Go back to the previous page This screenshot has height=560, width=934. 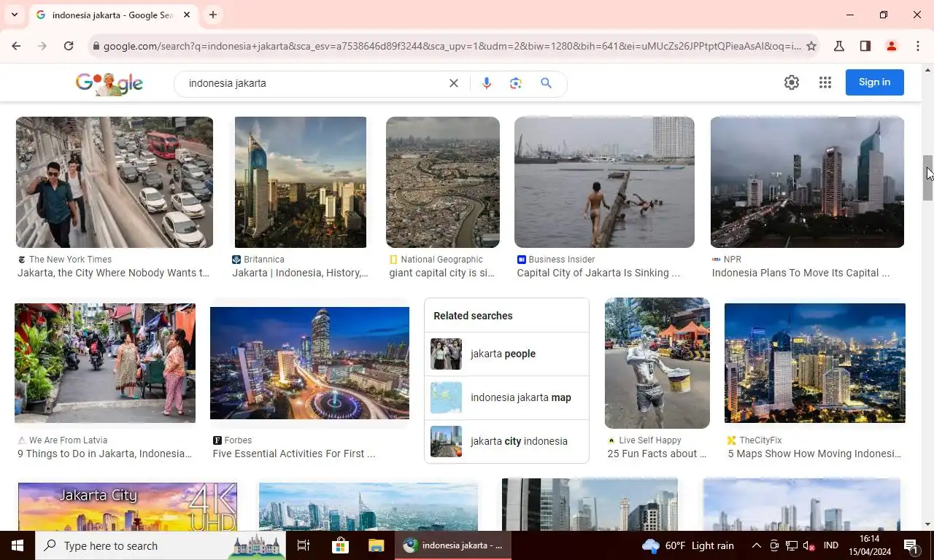click(x=16, y=46)
